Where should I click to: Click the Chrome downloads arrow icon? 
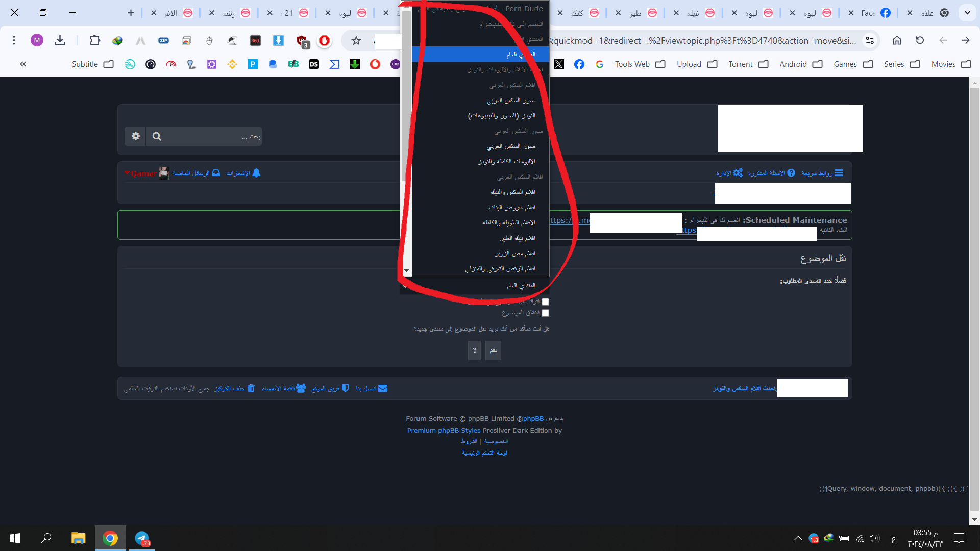pyautogui.click(x=60, y=40)
